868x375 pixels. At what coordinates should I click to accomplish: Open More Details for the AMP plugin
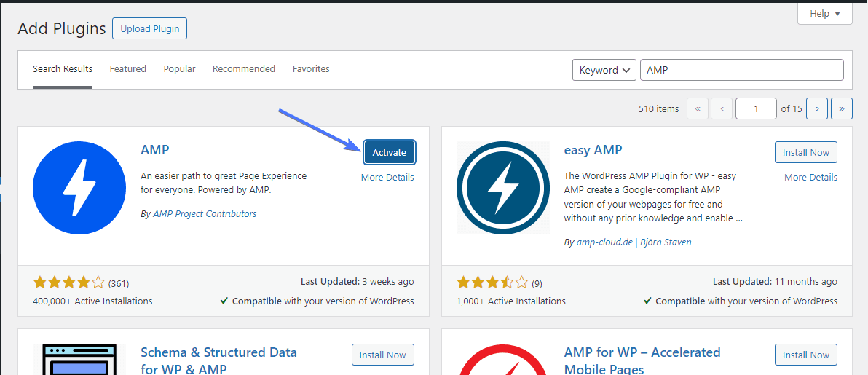click(x=387, y=177)
